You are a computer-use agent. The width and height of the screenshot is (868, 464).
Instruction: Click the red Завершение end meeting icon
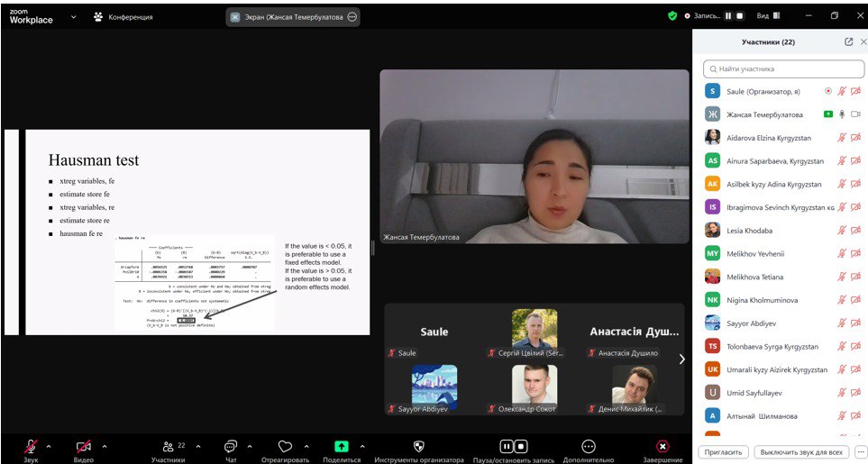662,446
